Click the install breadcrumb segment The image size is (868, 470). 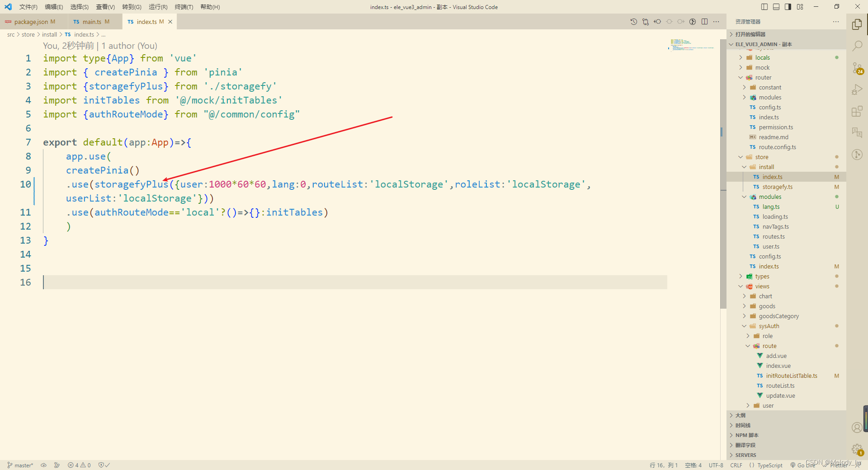49,34
